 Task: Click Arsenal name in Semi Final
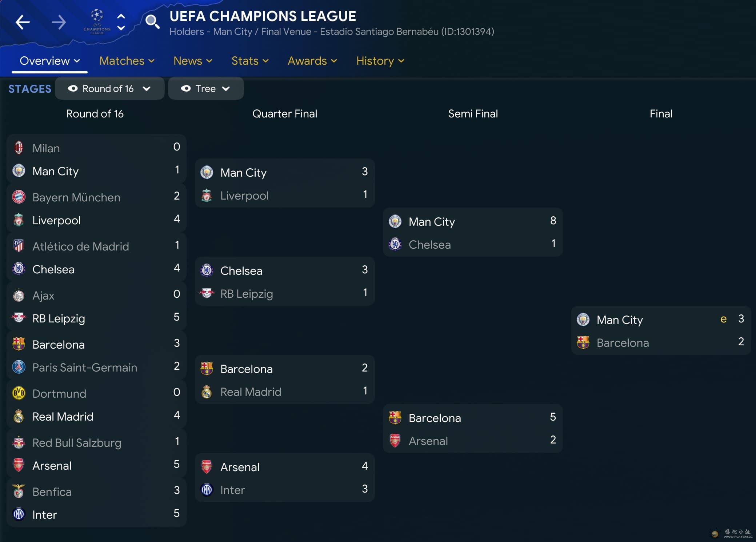tap(428, 441)
